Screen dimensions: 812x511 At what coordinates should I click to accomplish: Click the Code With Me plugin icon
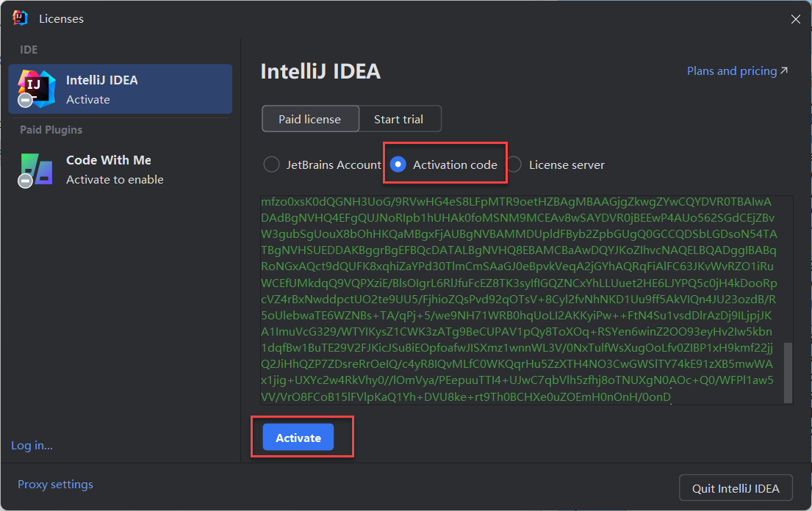click(x=38, y=168)
